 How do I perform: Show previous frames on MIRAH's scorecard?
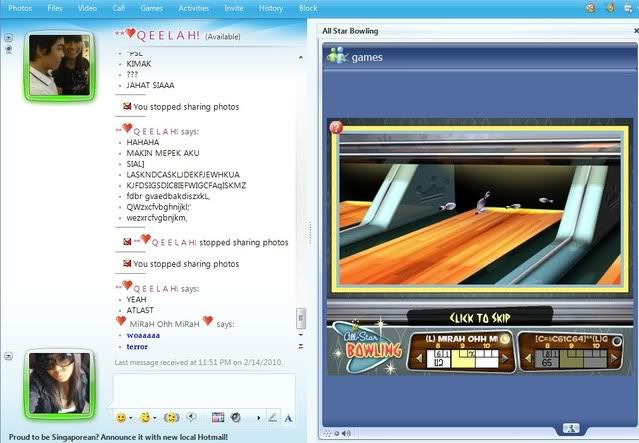(x=419, y=359)
